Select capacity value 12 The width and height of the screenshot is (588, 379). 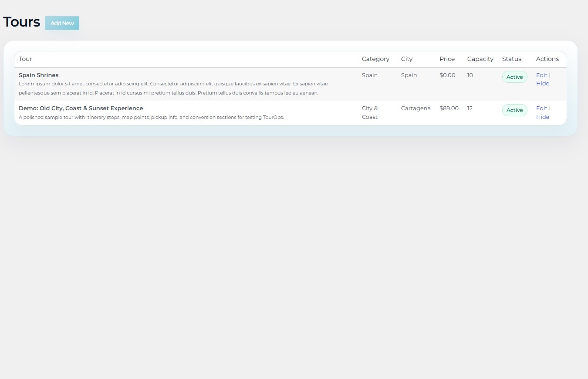click(x=470, y=108)
